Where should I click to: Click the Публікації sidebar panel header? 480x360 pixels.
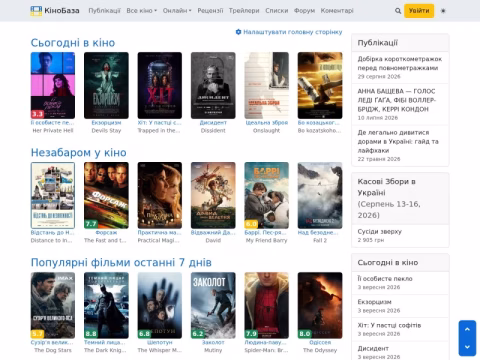coord(400,43)
